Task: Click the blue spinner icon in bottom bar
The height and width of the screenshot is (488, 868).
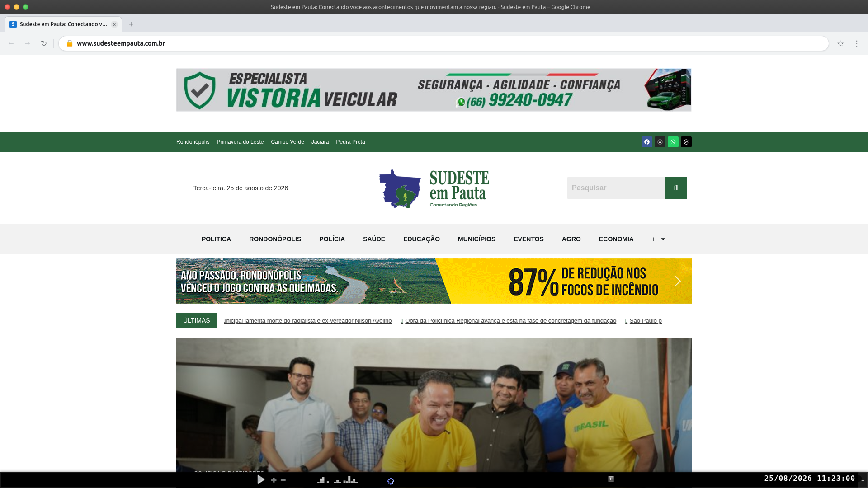Action: [x=391, y=481]
